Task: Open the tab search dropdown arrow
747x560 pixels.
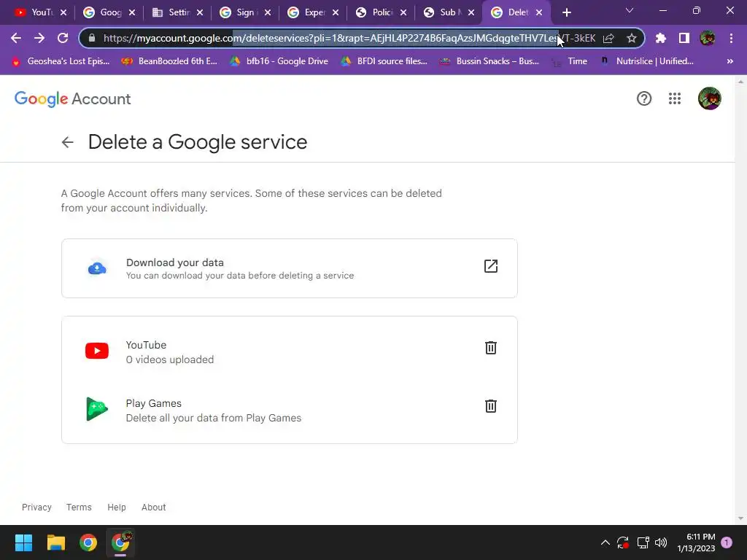Action: [630, 10]
